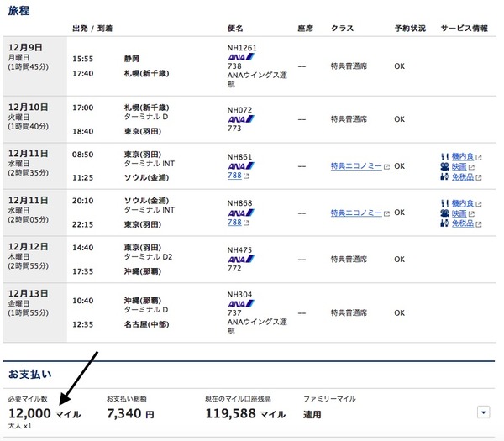Click the 出発 / 到着 column header
Viewport: 504px width, 441px height.
[92, 29]
